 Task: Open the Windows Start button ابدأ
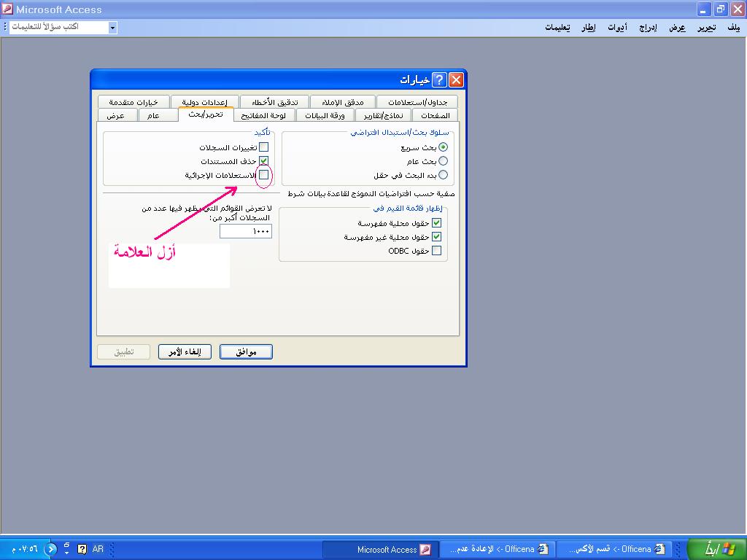coord(717,549)
